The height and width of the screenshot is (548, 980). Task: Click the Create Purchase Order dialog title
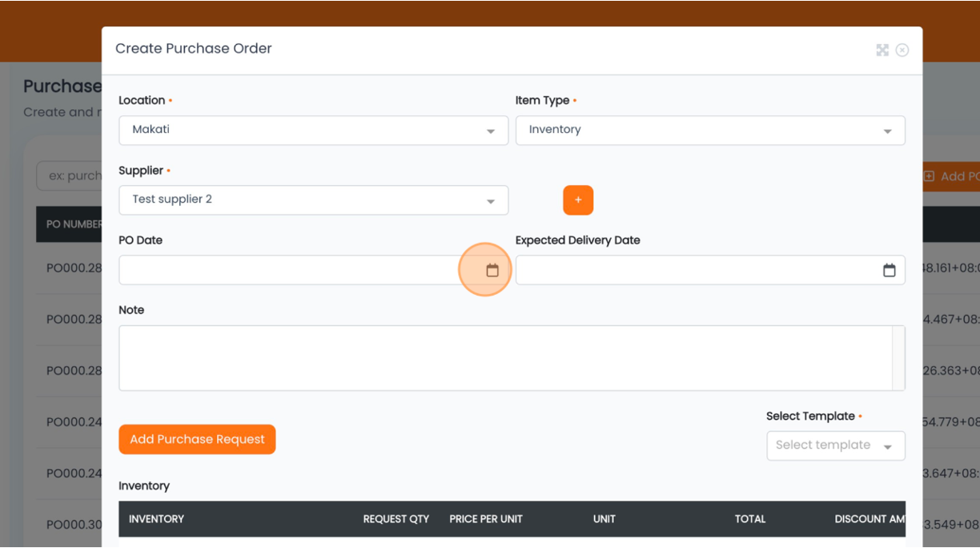[194, 49]
